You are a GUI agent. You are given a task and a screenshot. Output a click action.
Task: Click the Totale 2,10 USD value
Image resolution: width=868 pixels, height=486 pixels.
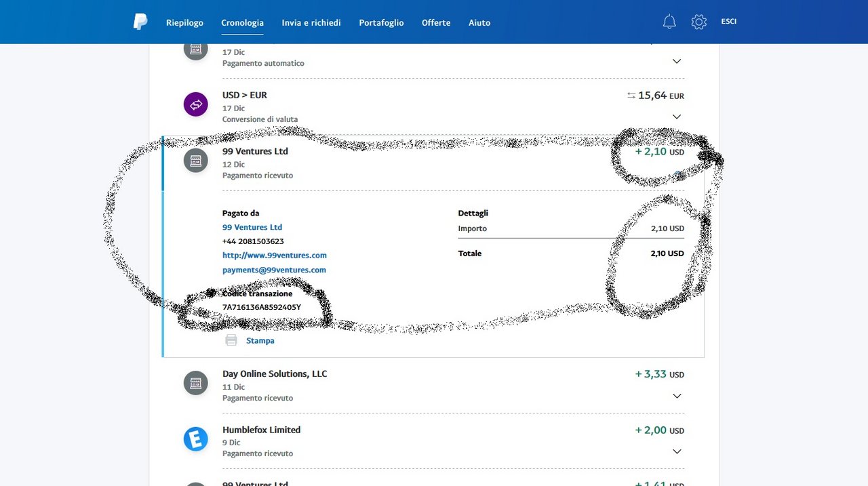(x=667, y=254)
